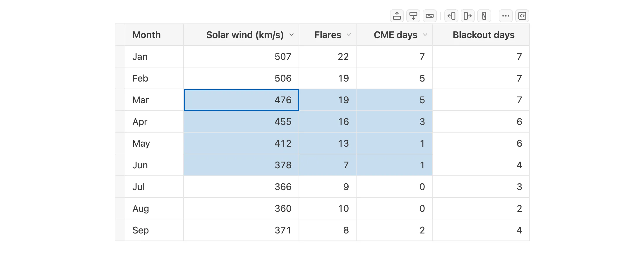Select the Jan month cell
Image resolution: width=644 pixels, height=254 pixels.
[x=154, y=57]
